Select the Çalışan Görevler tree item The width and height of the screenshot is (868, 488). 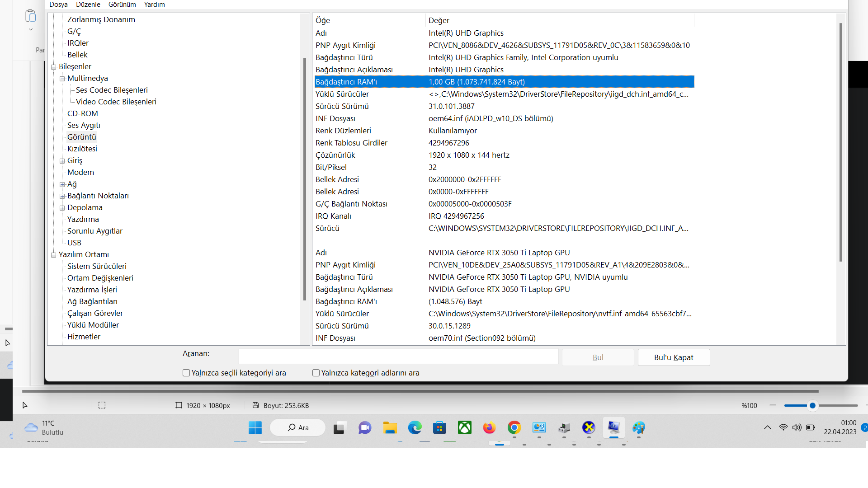point(95,313)
